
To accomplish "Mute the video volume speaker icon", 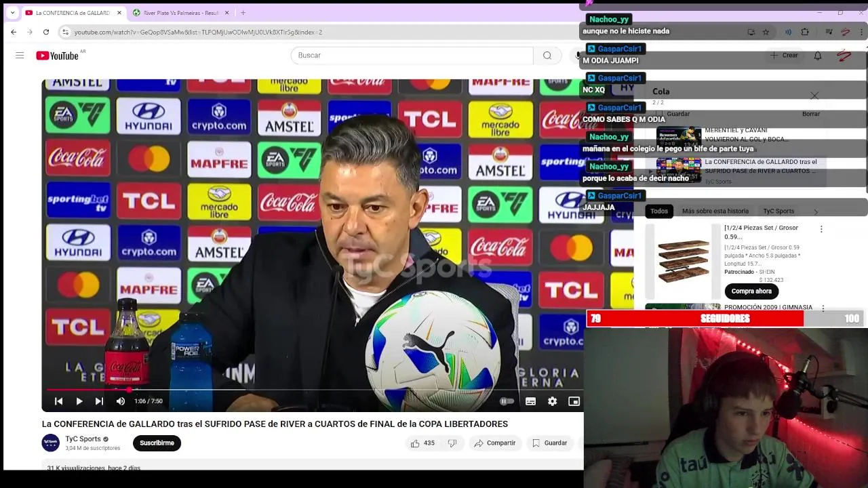I will [x=121, y=401].
